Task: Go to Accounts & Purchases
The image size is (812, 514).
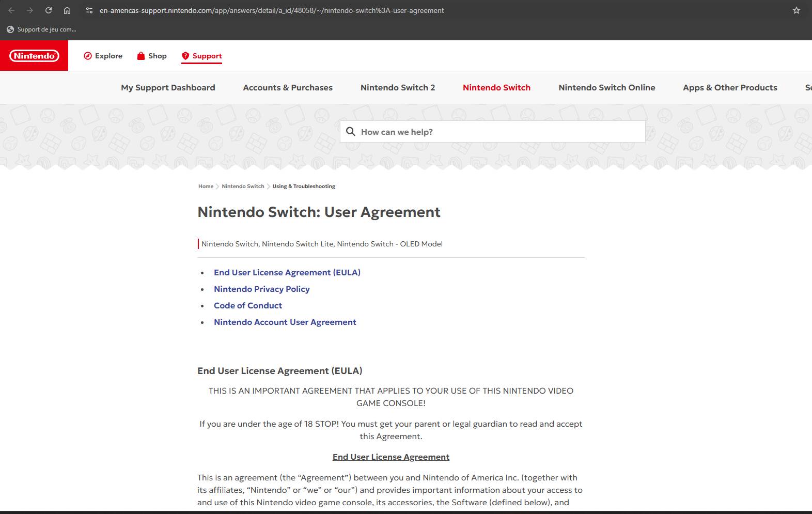Action: tap(288, 88)
